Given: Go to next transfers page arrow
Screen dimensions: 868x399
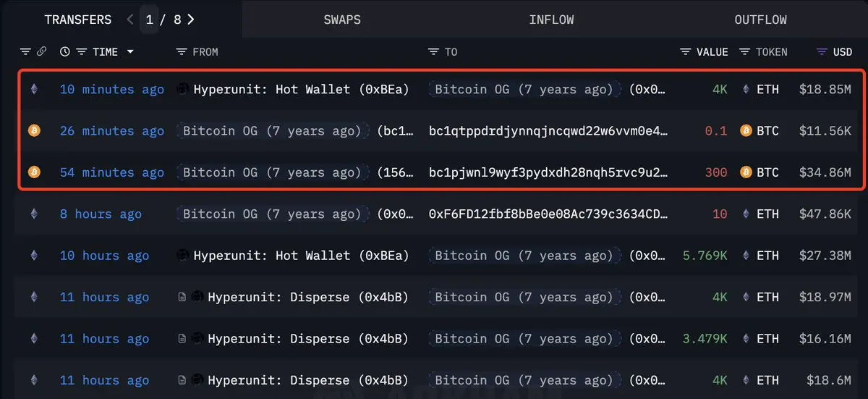Looking at the screenshot, I should [x=191, y=20].
